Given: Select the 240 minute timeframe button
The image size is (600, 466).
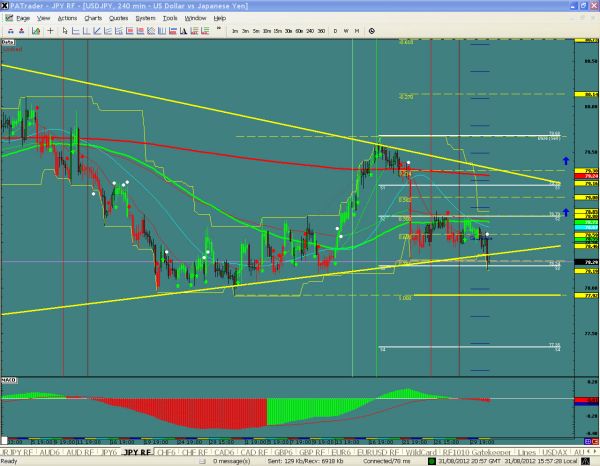Looking at the screenshot, I should point(310,31).
